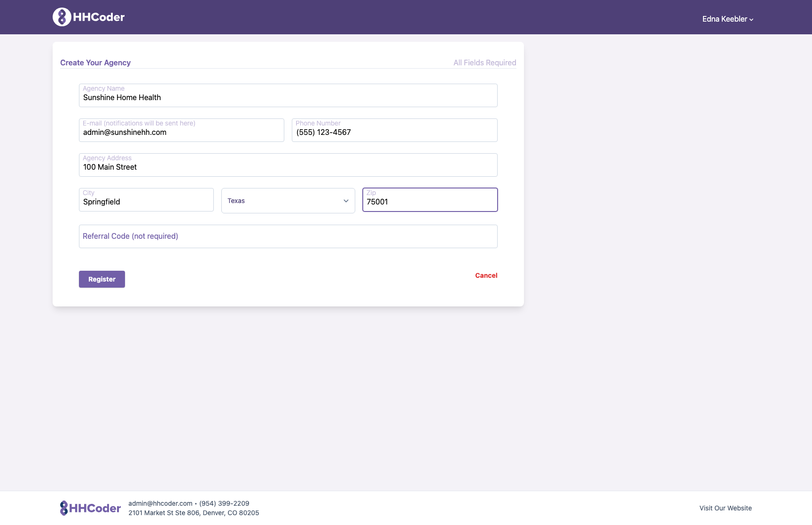This screenshot has width=812, height=525.
Task: Click the HHCoder logo in the header
Action: (88, 16)
